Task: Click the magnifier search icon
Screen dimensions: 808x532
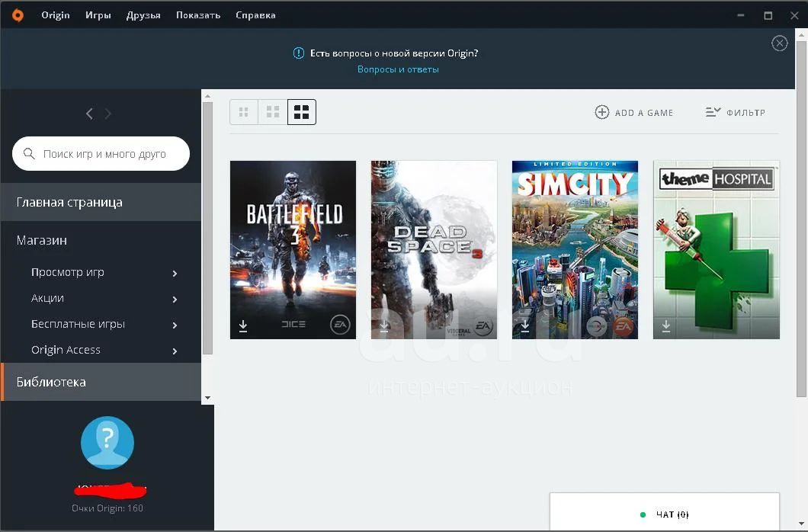Action: (x=29, y=153)
